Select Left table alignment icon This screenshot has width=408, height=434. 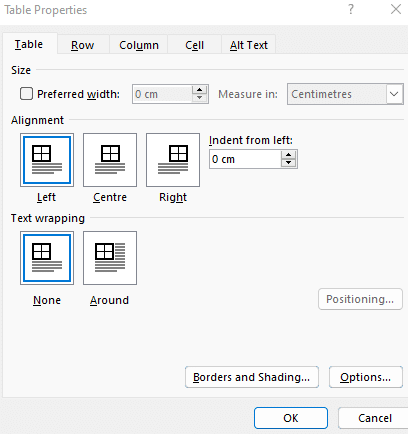point(47,160)
